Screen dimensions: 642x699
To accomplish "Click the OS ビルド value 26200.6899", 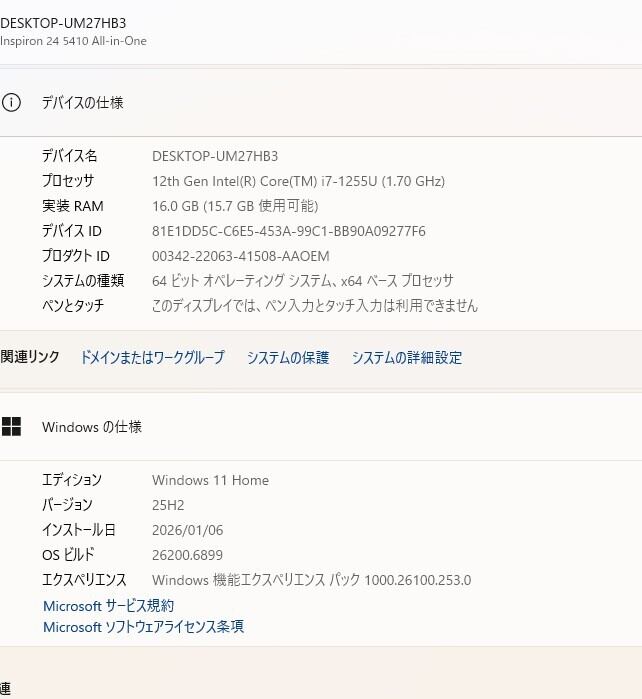I will pyautogui.click(x=187, y=555).
